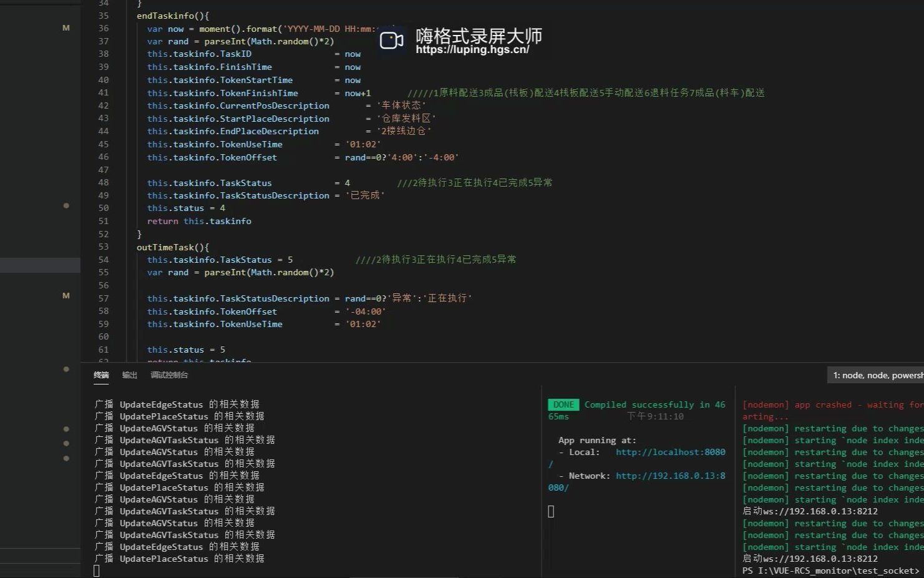Open the http://localhost:8080 link
The image size is (924, 578).
(x=669, y=452)
